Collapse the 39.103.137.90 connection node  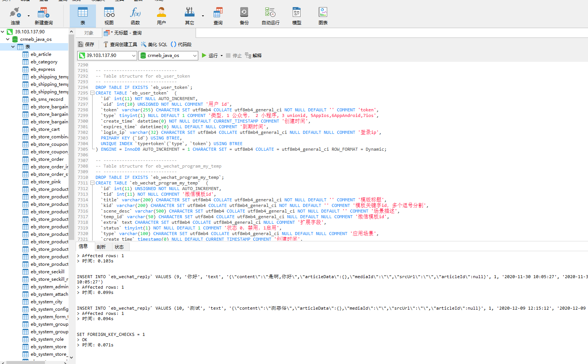[3, 32]
